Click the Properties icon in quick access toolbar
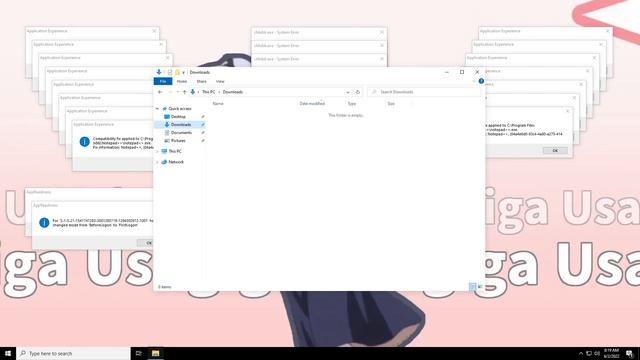Image resolution: width=640 pixels, height=360 pixels. (170, 72)
